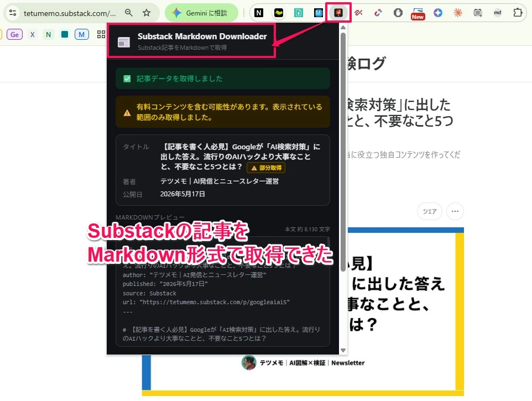Click the url line in Markdown preview
This screenshot has width=532, height=401.
pos(206,302)
